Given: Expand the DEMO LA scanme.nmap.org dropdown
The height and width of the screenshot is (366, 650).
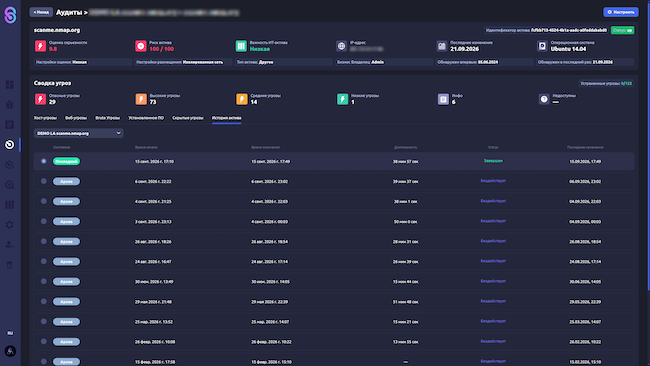Looking at the screenshot, I should (x=78, y=133).
